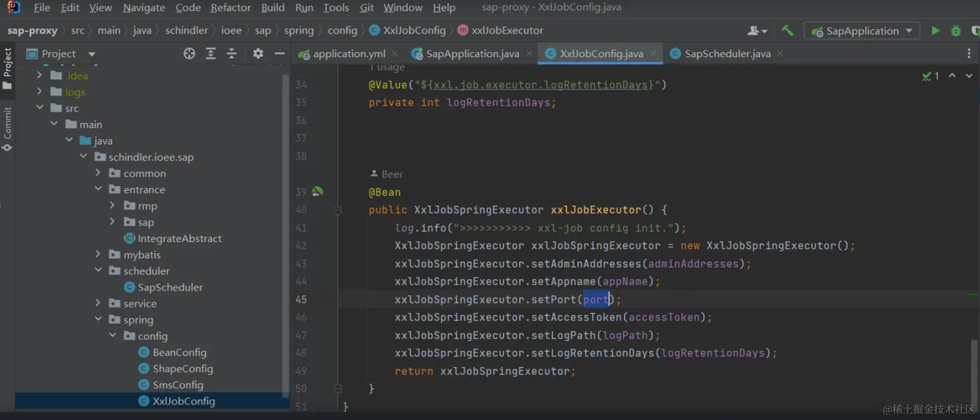
Task: Open editor tabs more options menu
Action: [x=969, y=54]
